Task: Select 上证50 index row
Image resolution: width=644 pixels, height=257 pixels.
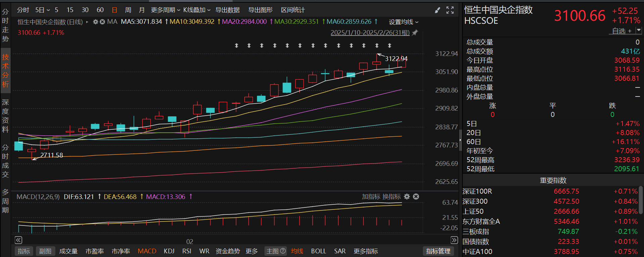Action: coord(550,211)
